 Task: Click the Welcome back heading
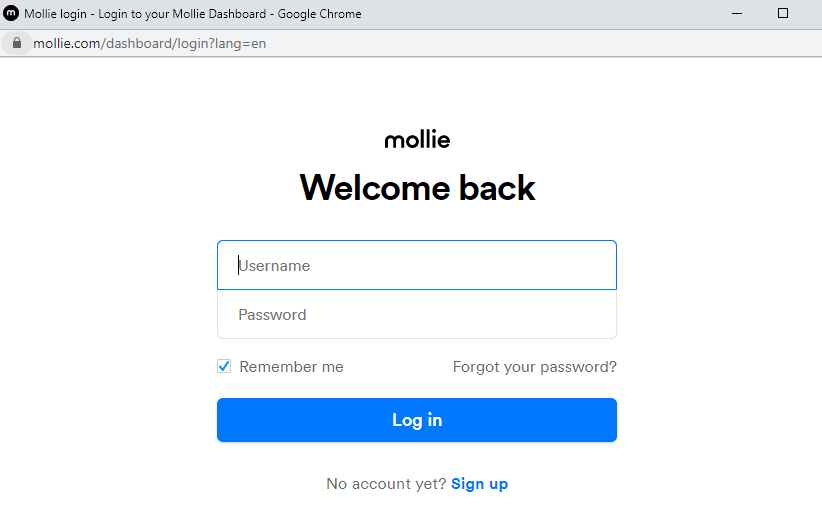417,188
